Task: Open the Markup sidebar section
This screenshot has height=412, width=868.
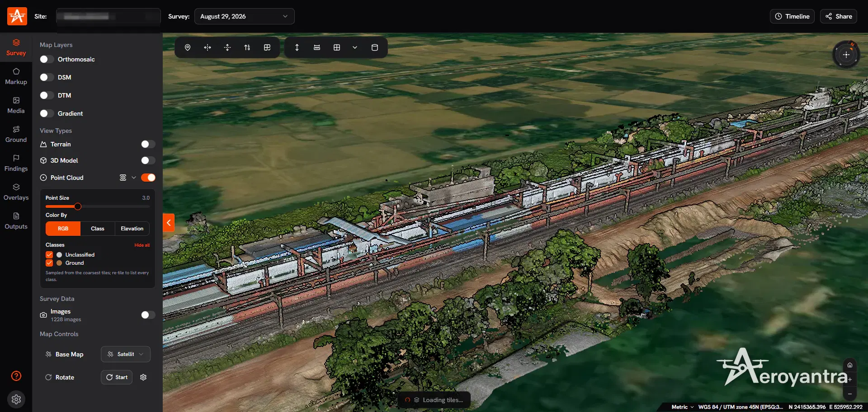Action: click(x=16, y=76)
